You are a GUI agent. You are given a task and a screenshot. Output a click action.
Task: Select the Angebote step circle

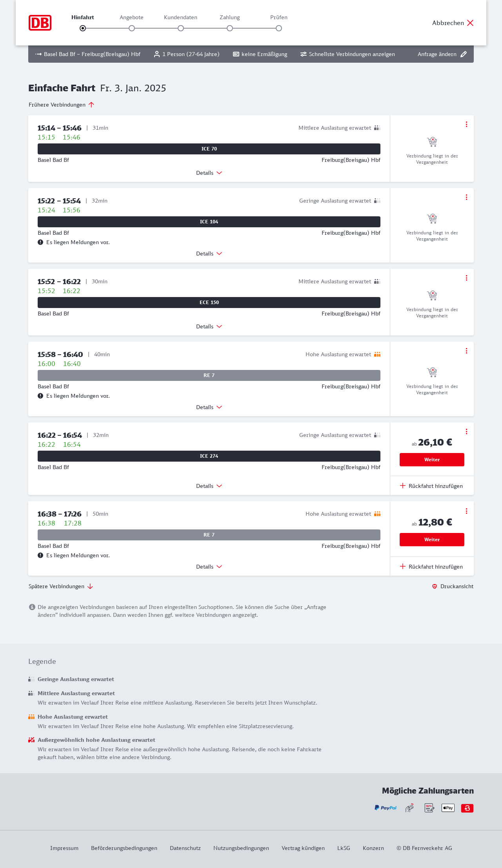[x=132, y=28]
